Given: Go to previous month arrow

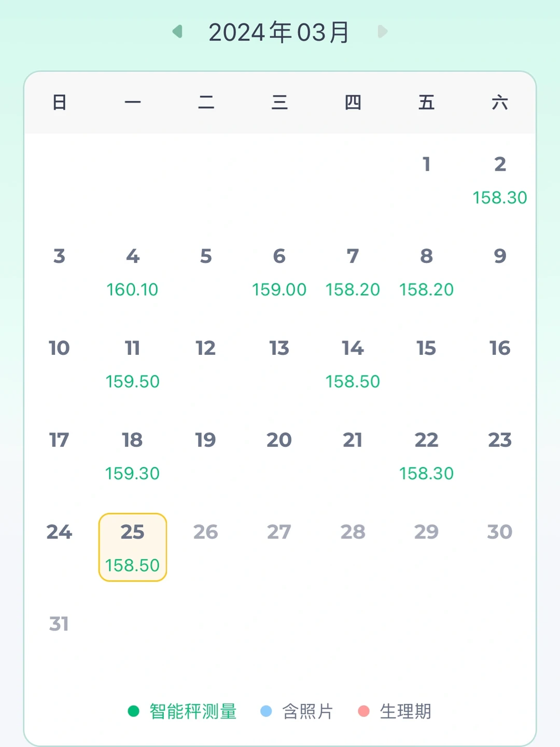Looking at the screenshot, I should click(178, 32).
